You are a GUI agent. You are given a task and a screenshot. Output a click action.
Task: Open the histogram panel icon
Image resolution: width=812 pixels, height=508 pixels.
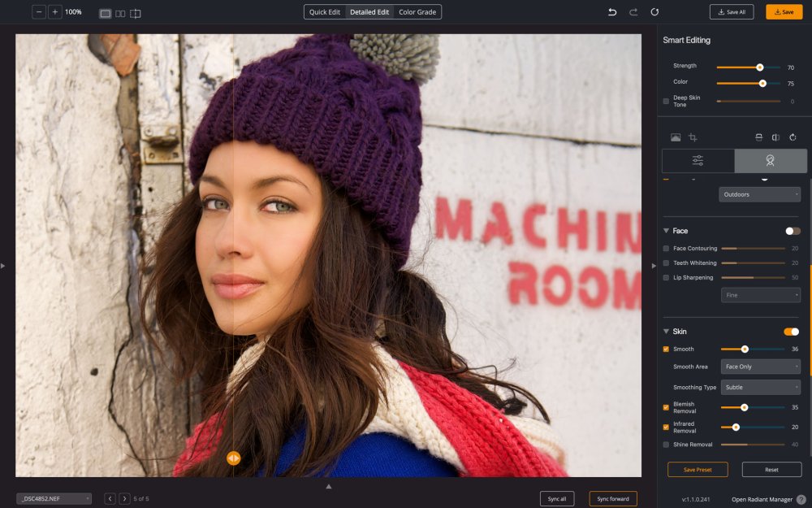(676, 137)
